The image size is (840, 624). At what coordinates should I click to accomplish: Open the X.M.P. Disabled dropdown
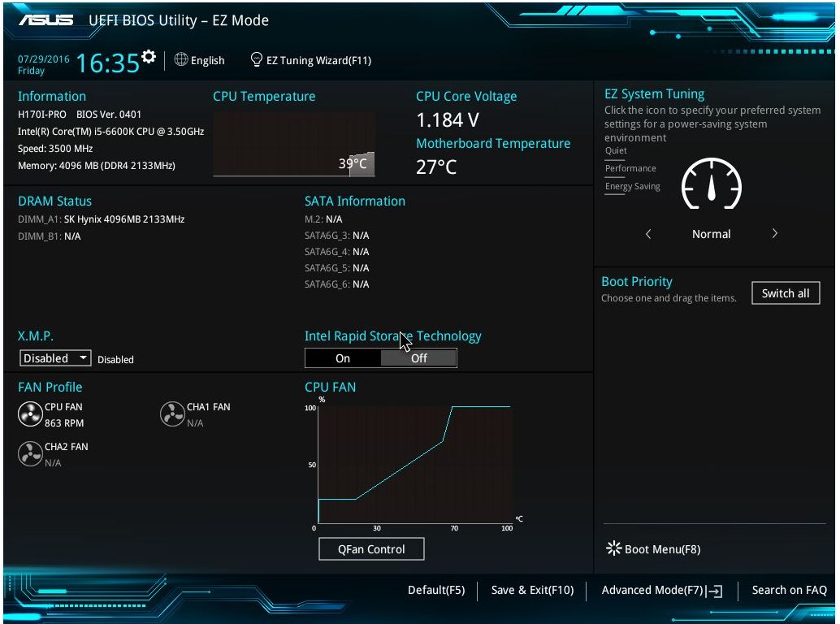56,358
